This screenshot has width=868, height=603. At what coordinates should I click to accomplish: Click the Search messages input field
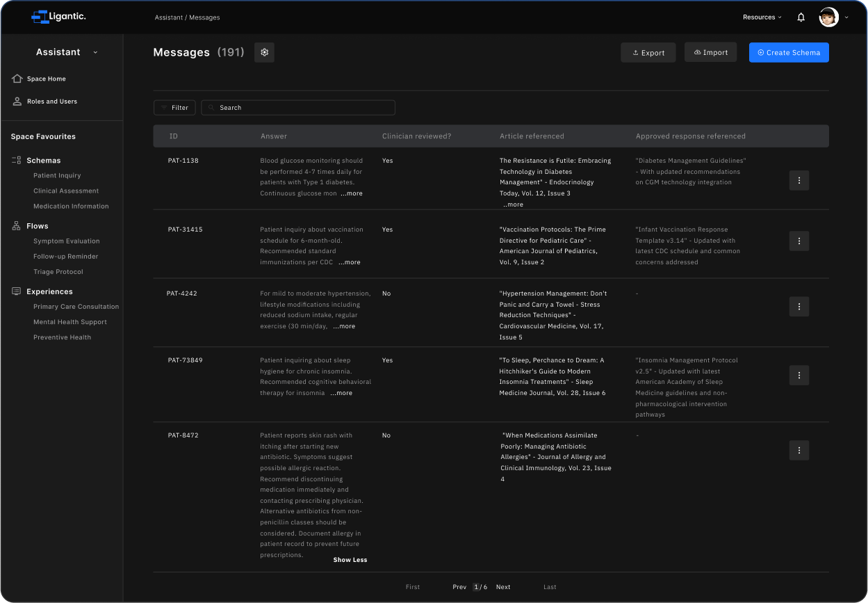coord(297,107)
